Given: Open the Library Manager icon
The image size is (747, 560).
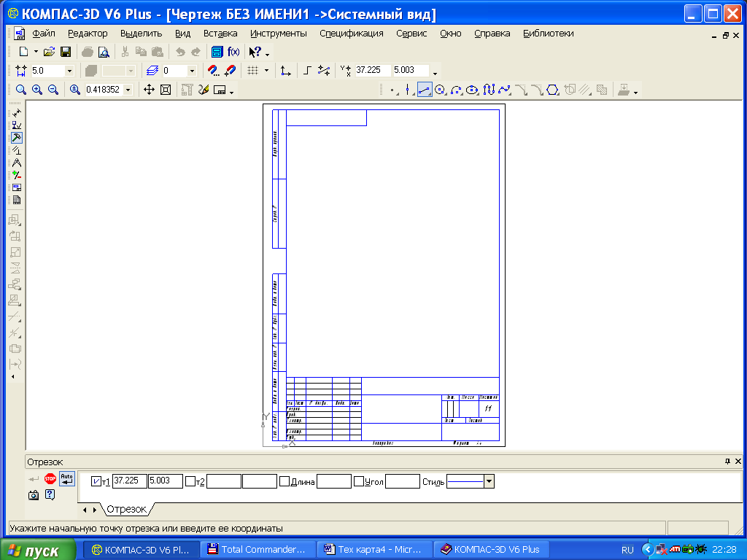Looking at the screenshot, I should 217,52.
